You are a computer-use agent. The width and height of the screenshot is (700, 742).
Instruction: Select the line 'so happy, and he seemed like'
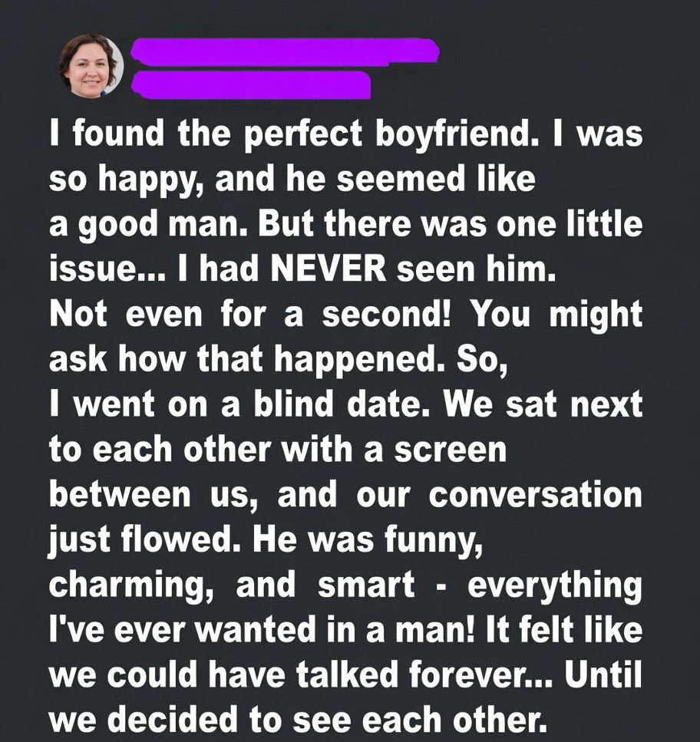(x=291, y=183)
